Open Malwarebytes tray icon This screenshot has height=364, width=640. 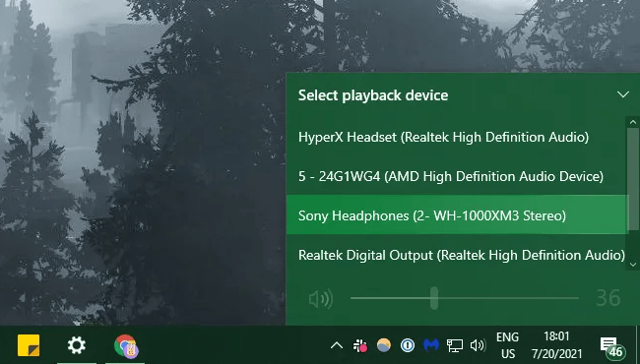pyautogui.click(x=431, y=345)
